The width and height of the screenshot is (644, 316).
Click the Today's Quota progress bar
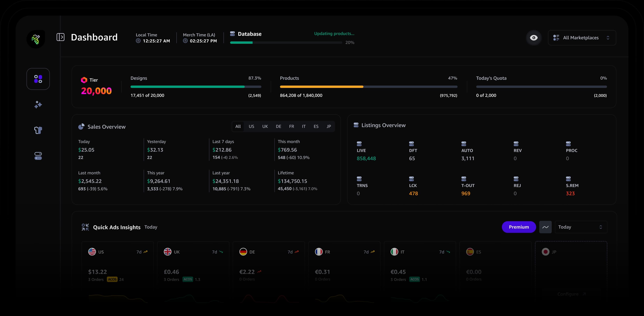tap(541, 87)
